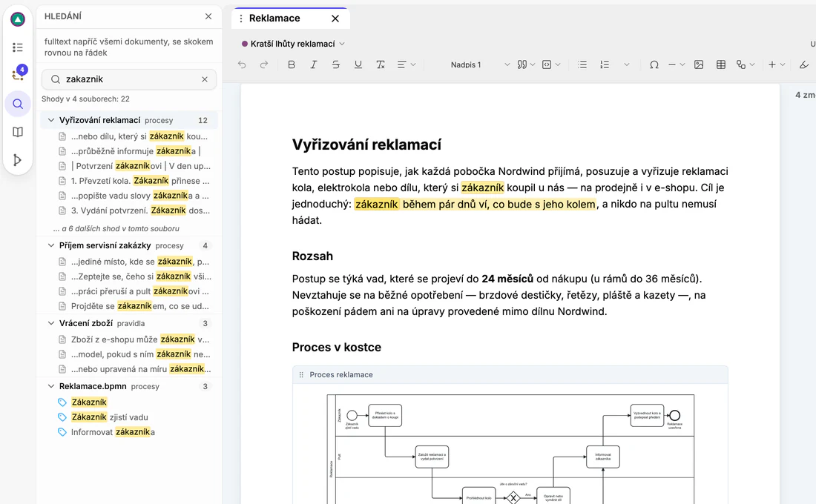816x504 pixels.
Task: Open the Reklamace tab menu dots
Action: click(240, 19)
